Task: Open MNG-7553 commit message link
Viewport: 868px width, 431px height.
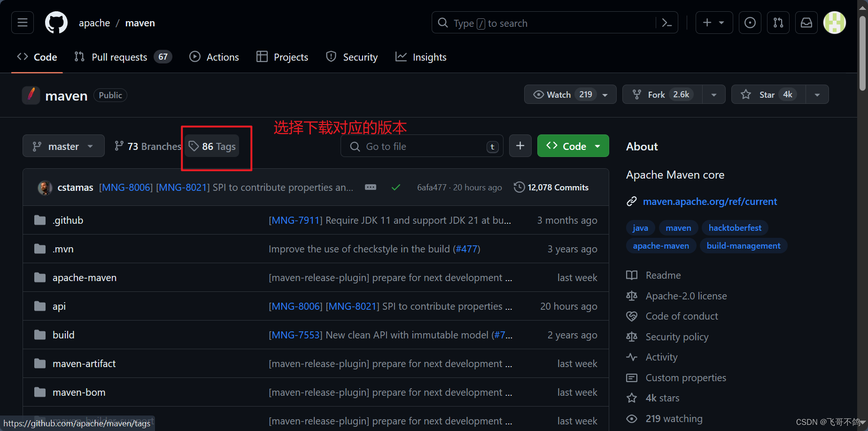Action: coord(295,335)
